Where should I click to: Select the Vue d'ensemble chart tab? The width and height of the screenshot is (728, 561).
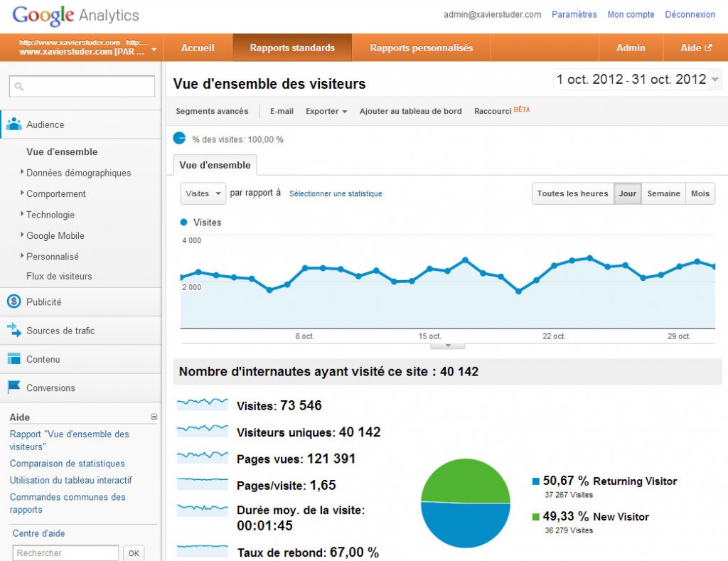[x=215, y=166]
